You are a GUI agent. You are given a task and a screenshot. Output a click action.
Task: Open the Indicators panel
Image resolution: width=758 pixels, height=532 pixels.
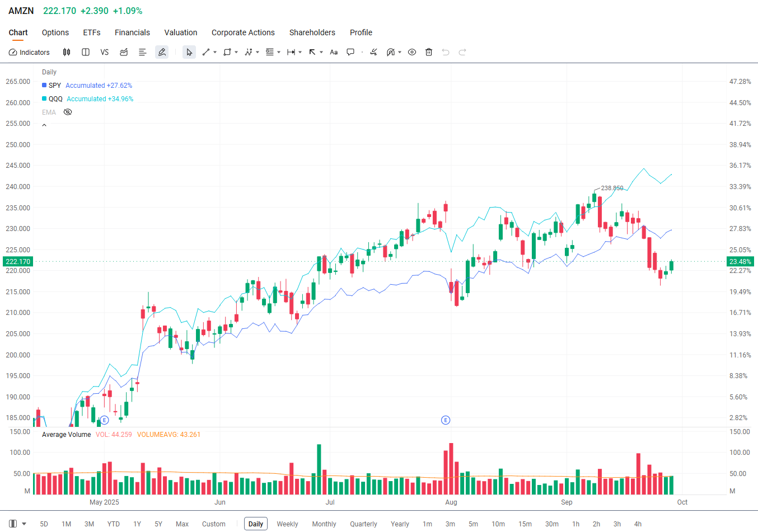(x=29, y=52)
